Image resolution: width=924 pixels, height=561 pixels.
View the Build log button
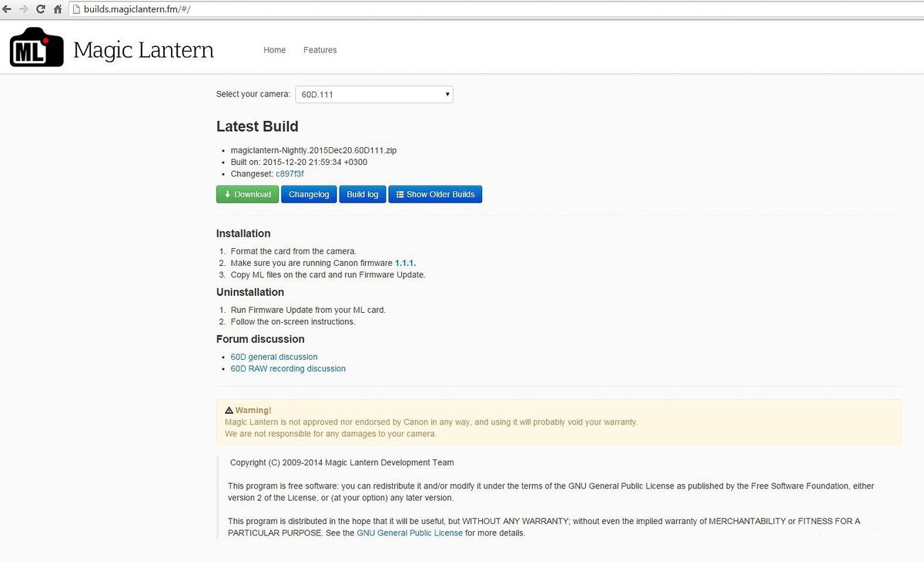tap(363, 194)
